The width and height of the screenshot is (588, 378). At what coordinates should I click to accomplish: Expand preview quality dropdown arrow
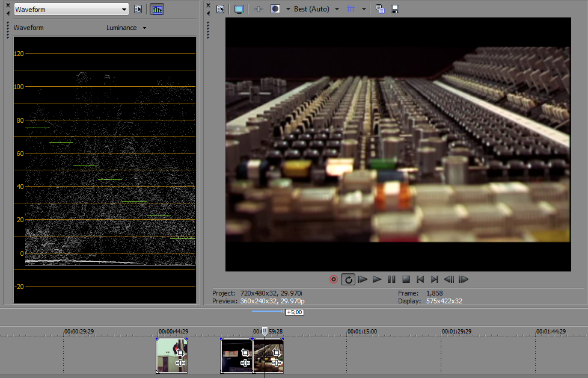coord(337,9)
